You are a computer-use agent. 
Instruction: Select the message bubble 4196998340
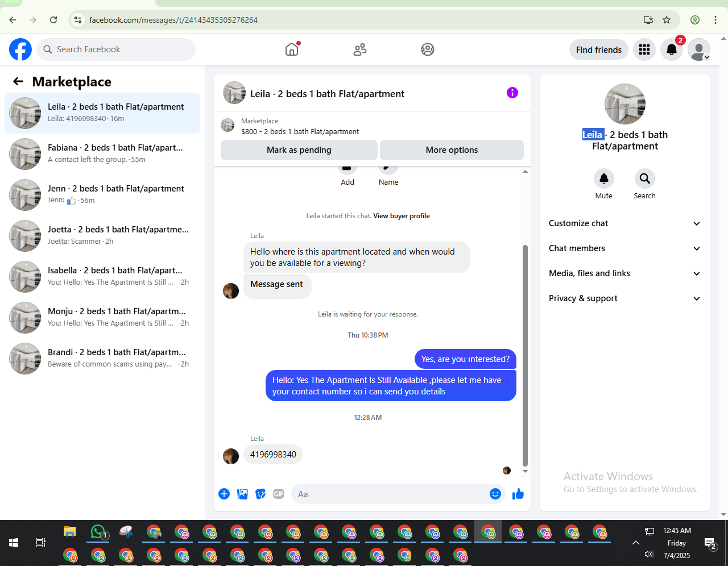tap(273, 455)
